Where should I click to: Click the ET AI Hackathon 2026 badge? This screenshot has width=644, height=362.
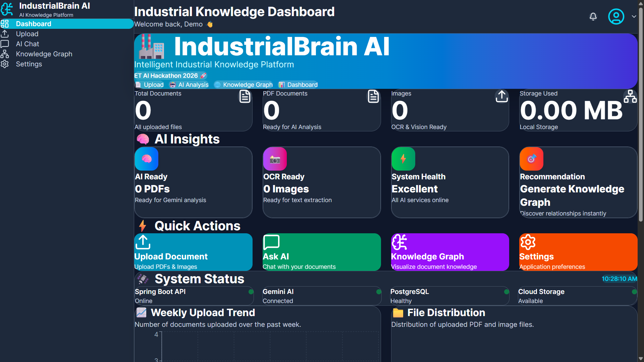[170, 76]
